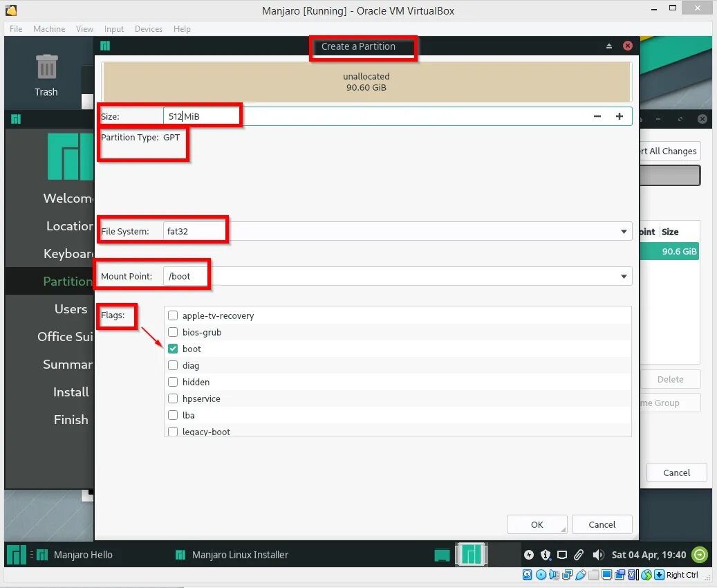Click the unallocated 90.60 GiB partition bar
Viewport: 717px width, 588px height.
pyautogui.click(x=366, y=82)
